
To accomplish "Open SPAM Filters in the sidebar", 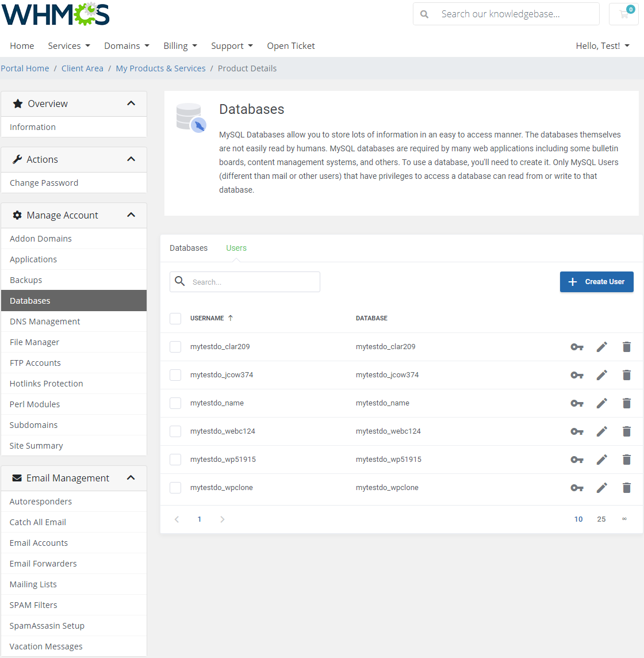I will (x=74, y=605).
